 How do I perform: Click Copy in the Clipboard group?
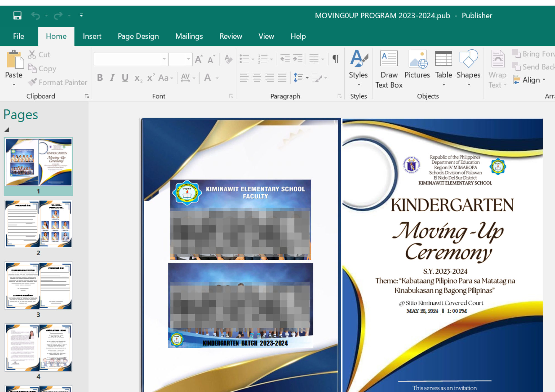click(x=42, y=68)
